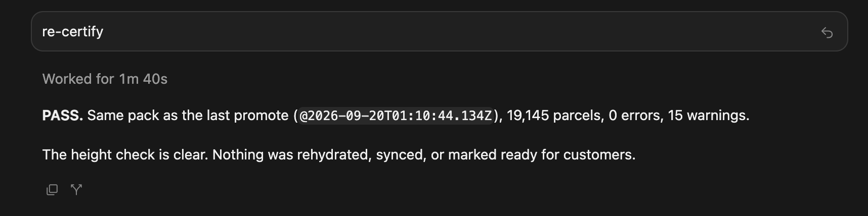
Task: Click the "re-certify" prompt text
Action: coord(73,31)
